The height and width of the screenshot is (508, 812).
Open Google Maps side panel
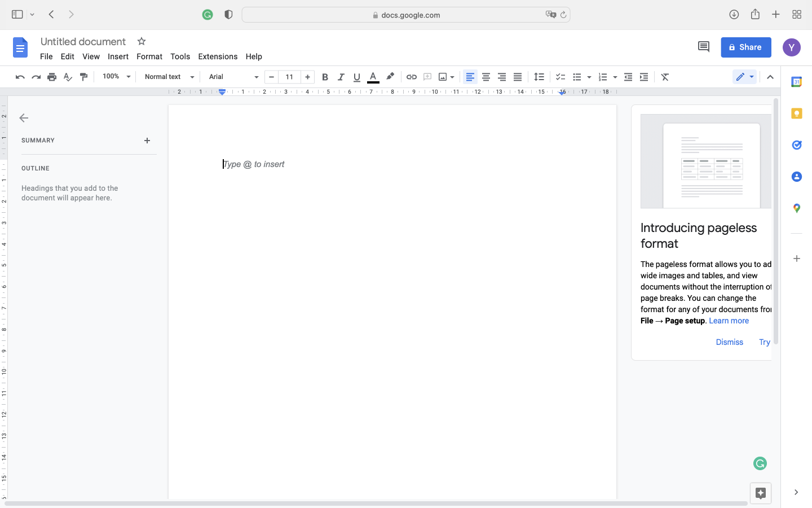pyautogui.click(x=797, y=208)
